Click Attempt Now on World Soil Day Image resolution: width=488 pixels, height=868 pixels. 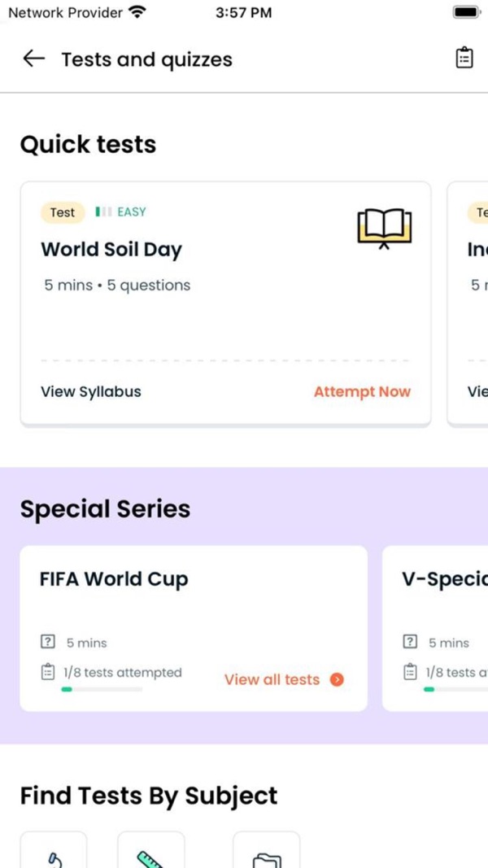(x=363, y=392)
